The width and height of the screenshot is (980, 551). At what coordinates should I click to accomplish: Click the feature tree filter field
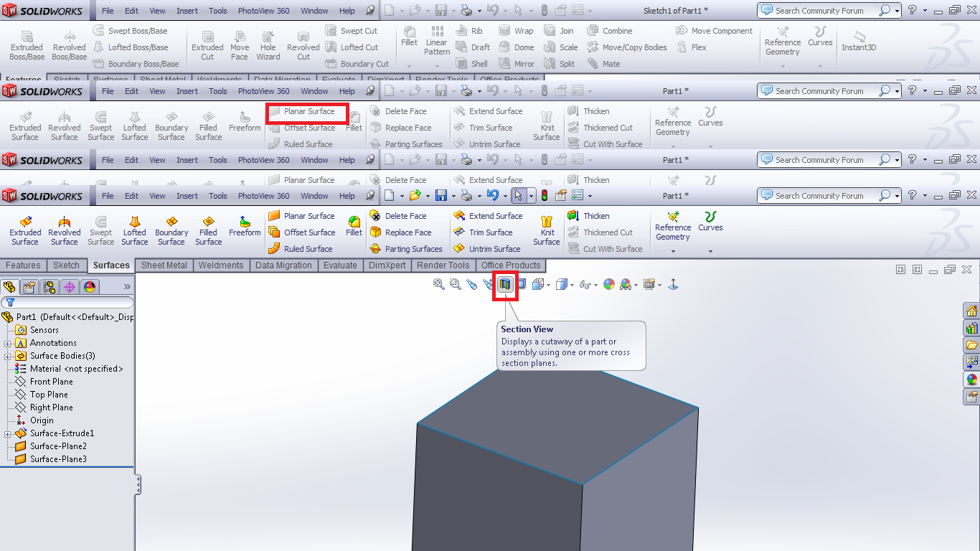[x=68, y=303]
